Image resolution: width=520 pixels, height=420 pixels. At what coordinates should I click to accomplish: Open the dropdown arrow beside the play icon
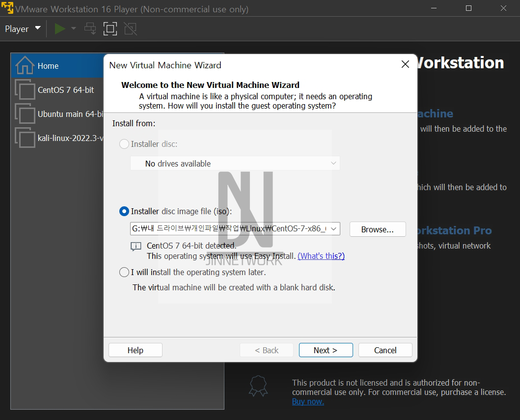[74, 28]
